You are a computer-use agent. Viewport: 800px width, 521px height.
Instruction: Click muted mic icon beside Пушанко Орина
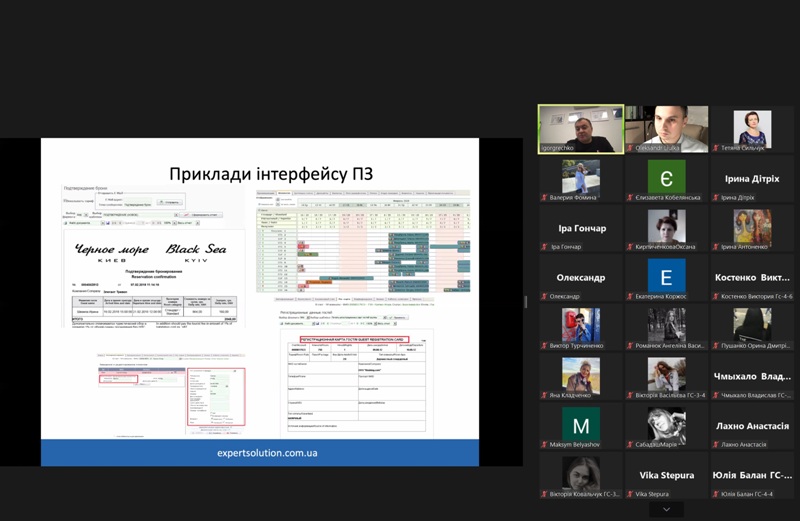click(716, 346)
